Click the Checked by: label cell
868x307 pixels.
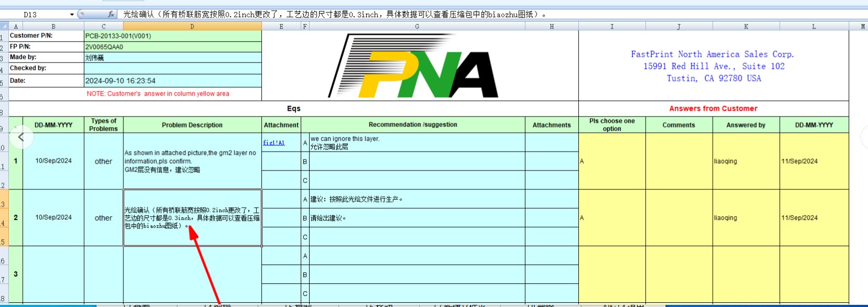click(46, 68)
